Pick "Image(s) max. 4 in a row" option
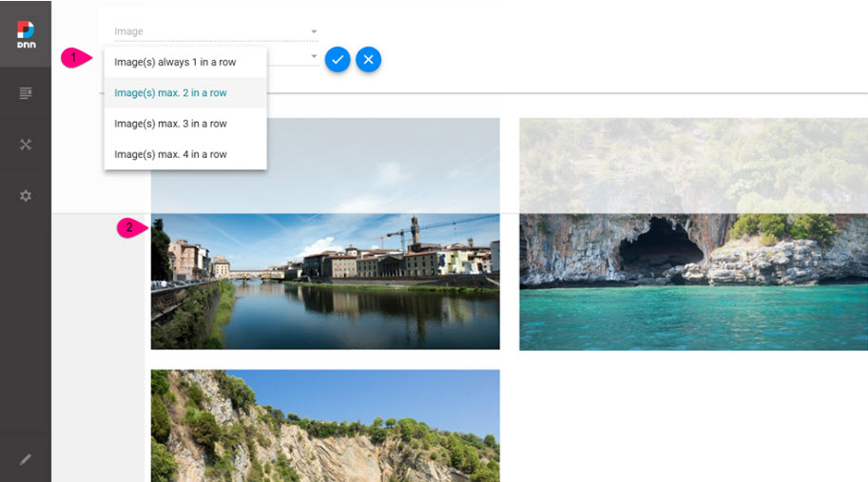This screenshot has height=482, width=868. 170,154
